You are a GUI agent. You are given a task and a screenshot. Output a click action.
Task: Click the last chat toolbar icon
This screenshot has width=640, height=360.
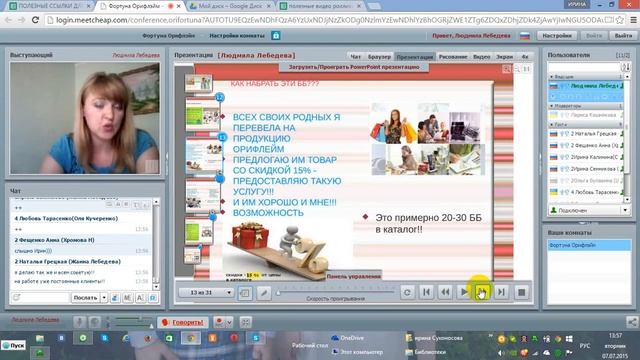pos(153,298)
